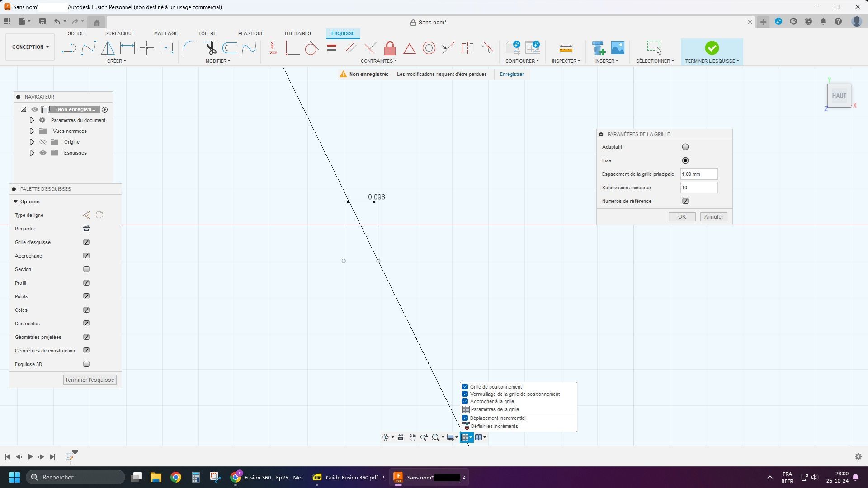The image size is (868, 488).
Task: Open the CONCEPTION workspace dropdown
Action: tap(30, 47)
